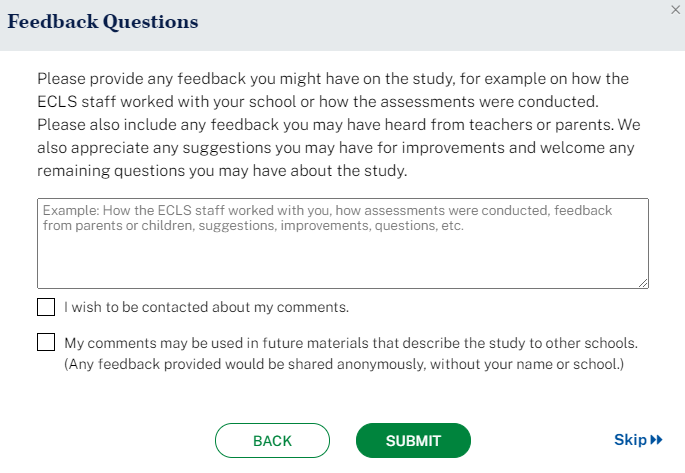Select the 'My comments may be used' label text
The width and height of the screenshot is (685, 473).
(350, 343)
